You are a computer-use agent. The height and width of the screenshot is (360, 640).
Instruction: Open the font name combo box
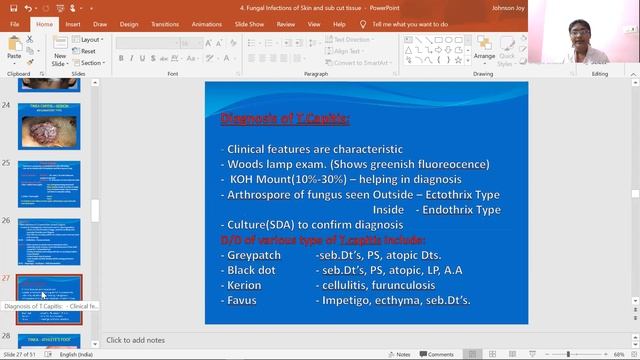point(147,43)
